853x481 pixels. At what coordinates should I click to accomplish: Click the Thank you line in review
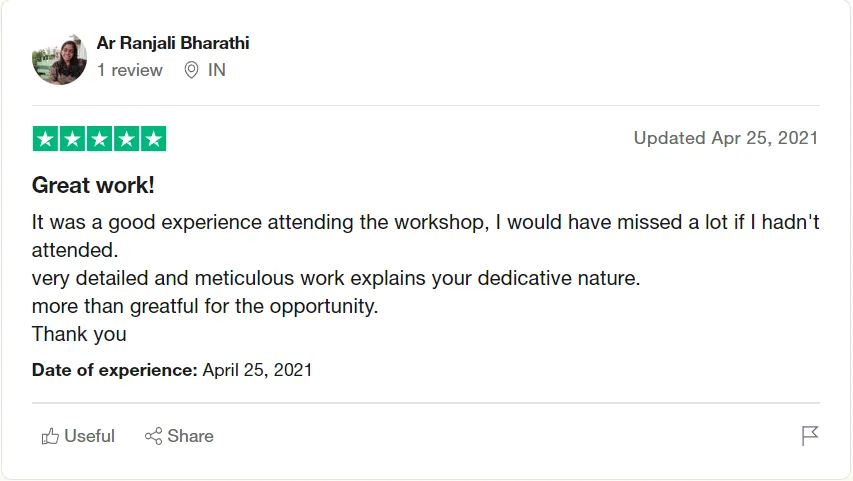[79, 334]
